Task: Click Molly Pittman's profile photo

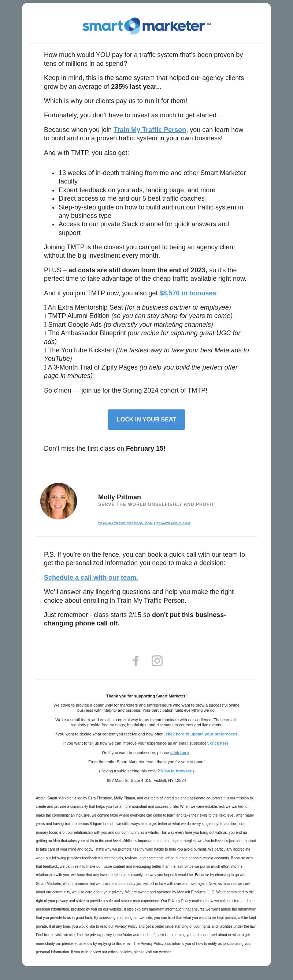Action: click(59, 501)
